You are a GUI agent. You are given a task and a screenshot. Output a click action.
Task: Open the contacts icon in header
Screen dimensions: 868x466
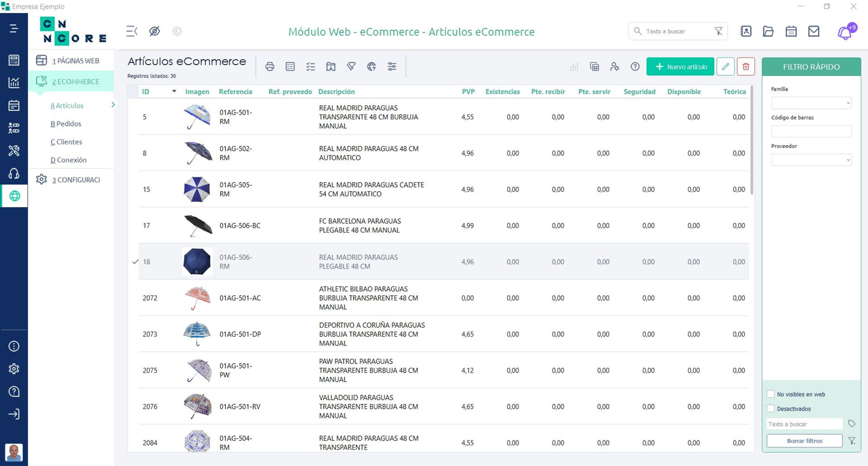pos(746,31)
